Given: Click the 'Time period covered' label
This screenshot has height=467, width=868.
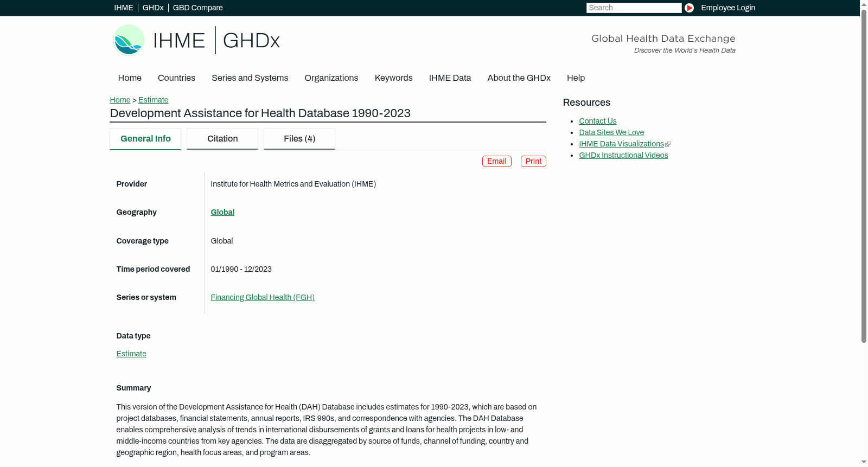Looking at the screenshot, I should (x=153, y=269).
